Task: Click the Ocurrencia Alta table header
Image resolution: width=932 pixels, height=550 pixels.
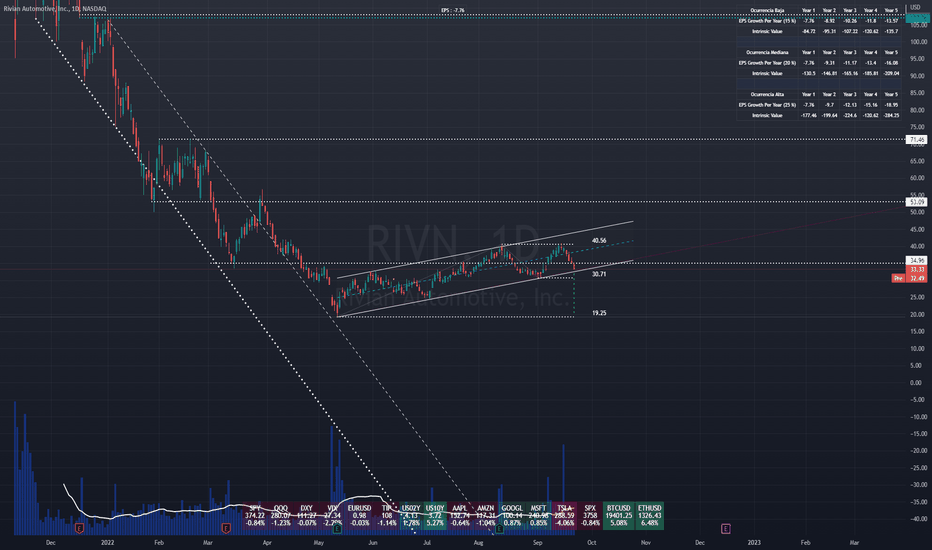Action: point(767,95)
